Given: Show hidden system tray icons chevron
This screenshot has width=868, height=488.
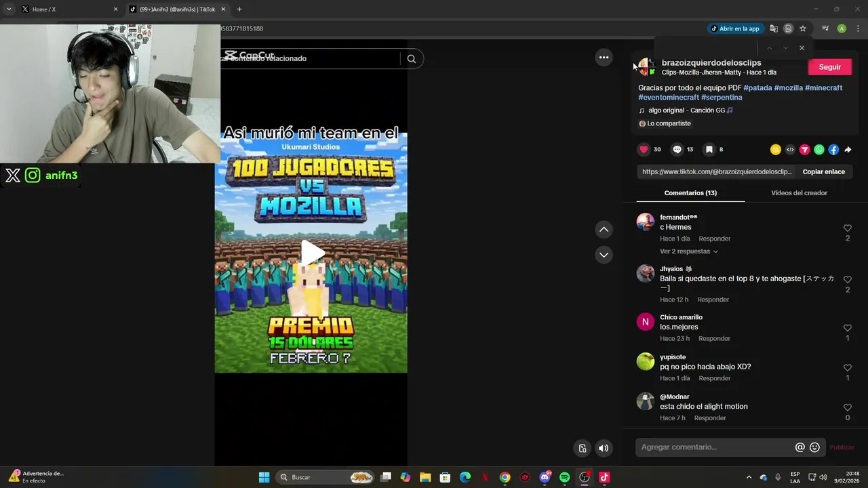Looking at the screenshot, I should [749, 477].
